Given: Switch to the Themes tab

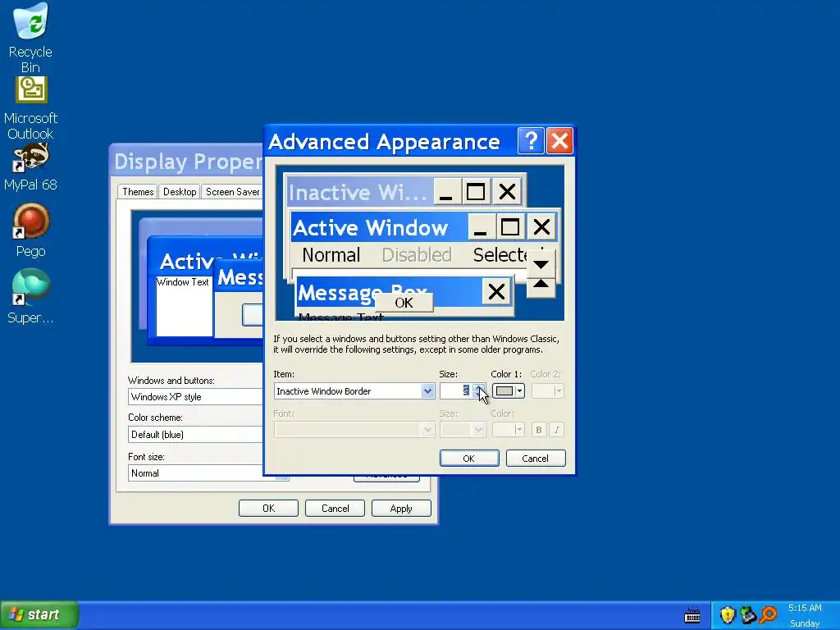Looking at the screenshot, I should (x=138, y=192).
